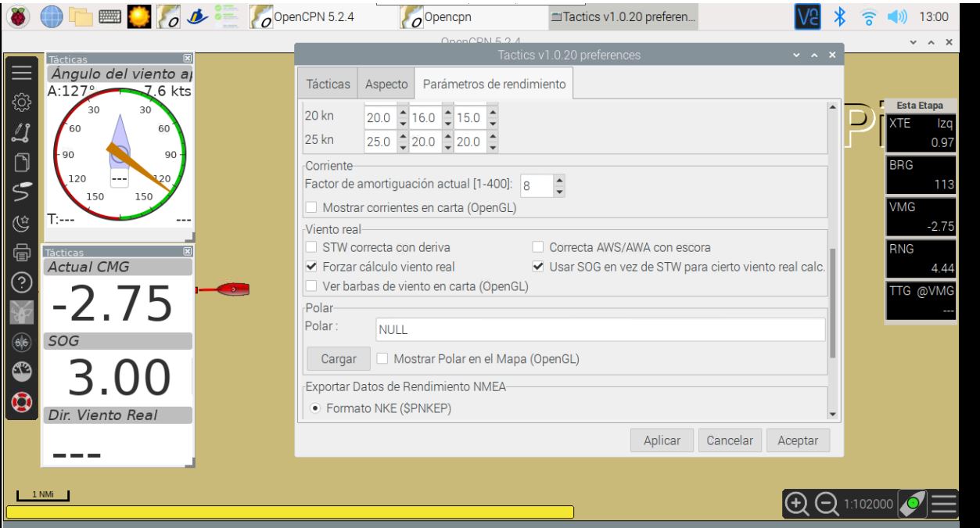
Task: Select the create route tool
Action: [21, 132]
